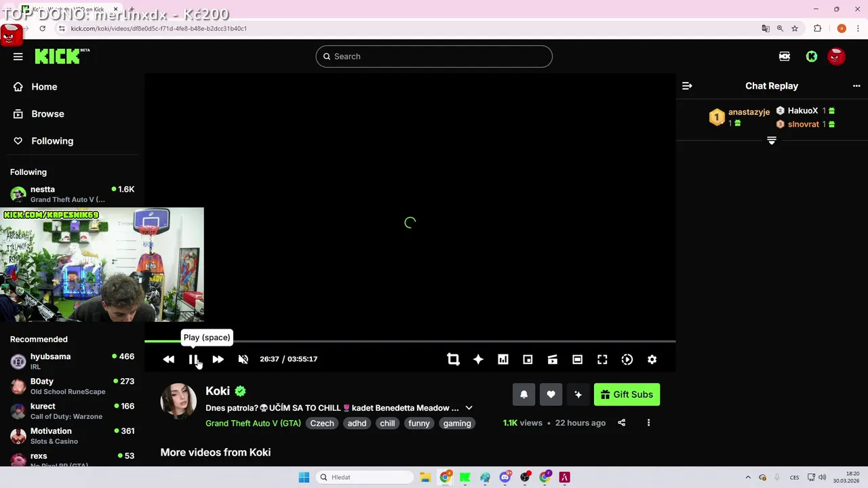
Task: Go to Home in the sidebar
Action: [44, 87]
